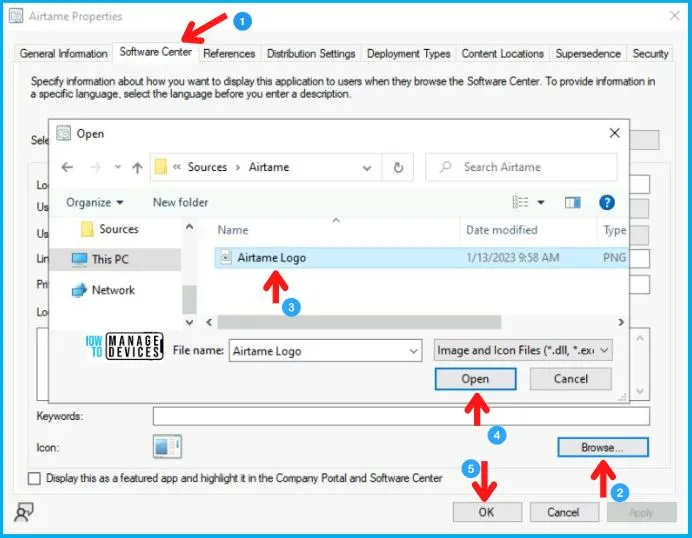692x538 pixels.
Task: Click navigation pane scroll down arrow
Action: 189,322
